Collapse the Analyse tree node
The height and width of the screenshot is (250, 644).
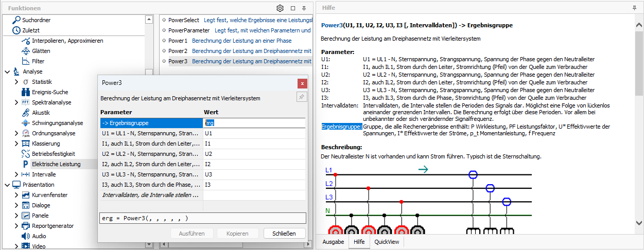[x=7, y=72]
